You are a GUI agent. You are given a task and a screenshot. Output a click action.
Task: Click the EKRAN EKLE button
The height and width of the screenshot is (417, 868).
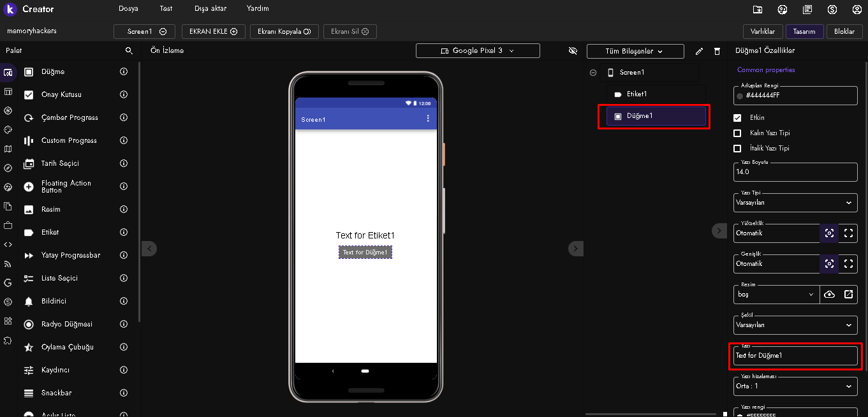click(x=213, y=31)
